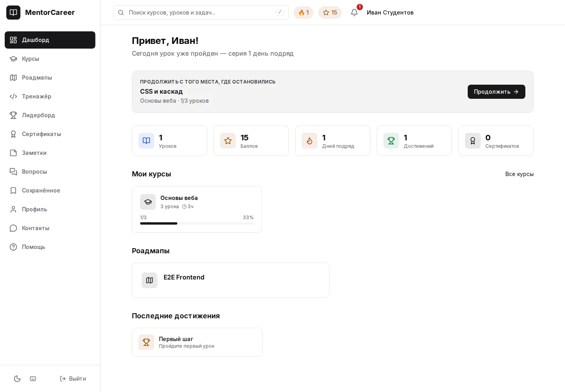Click the 33% progress value

[x=248, y=218]
